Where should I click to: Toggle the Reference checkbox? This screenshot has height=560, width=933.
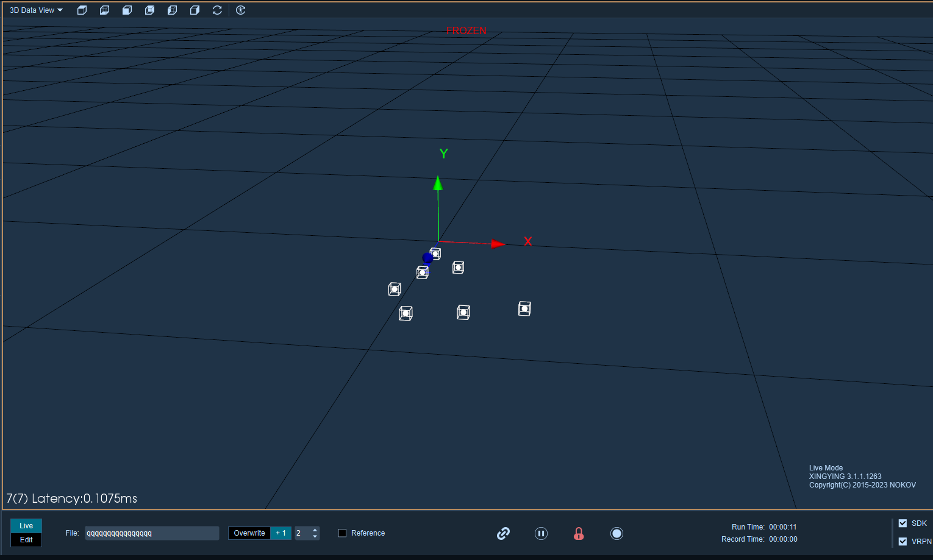pyautogui.click(x=342, y=533)
